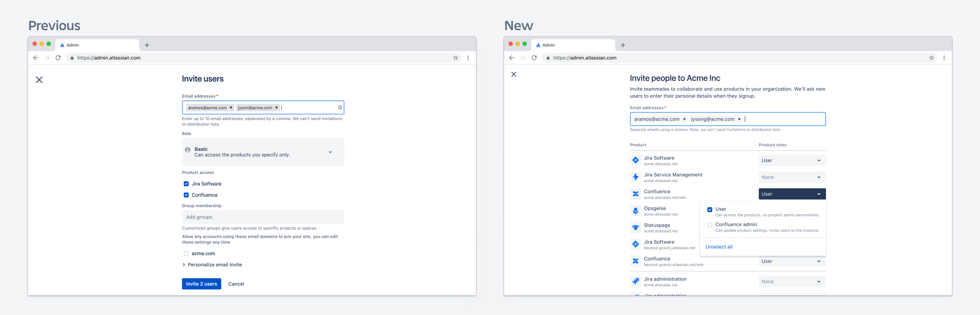Image resolution: width=980 pixels, height=315 pixels.
Task: Click the Jira administration icon
Action: point(635,281)
